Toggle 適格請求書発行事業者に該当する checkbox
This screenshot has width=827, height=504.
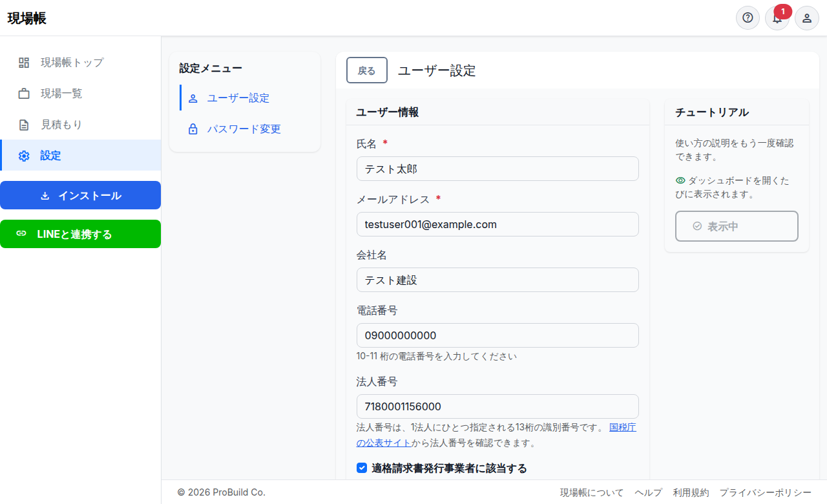(362, 468)
